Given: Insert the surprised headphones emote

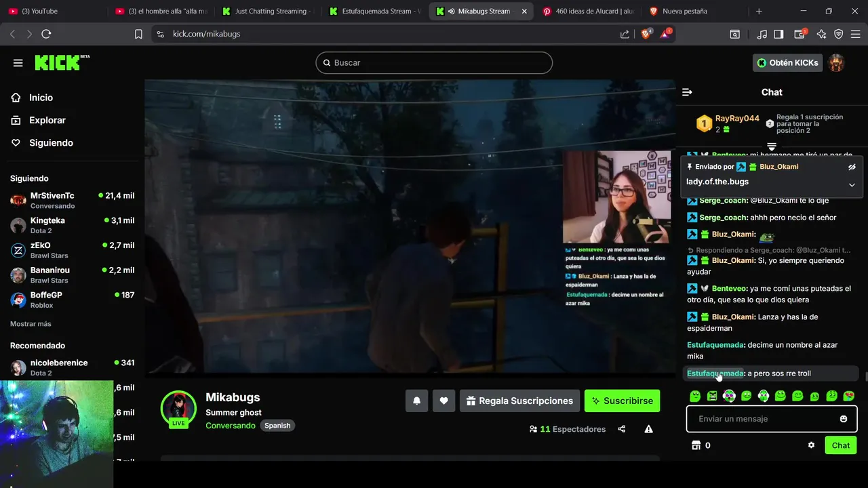Looking at the screenshot, I should 729,396.
